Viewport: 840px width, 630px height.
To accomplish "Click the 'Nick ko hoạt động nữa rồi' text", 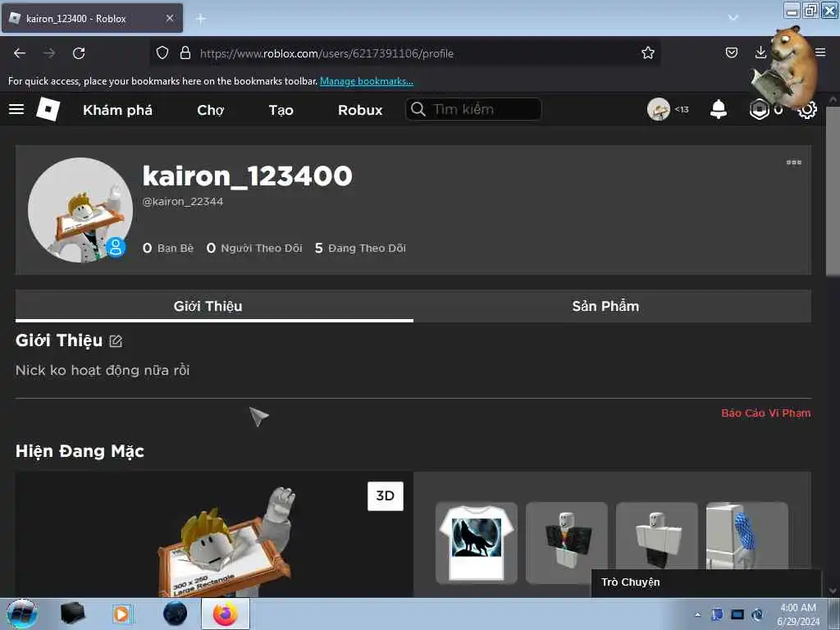I will [x=103, y=370].
